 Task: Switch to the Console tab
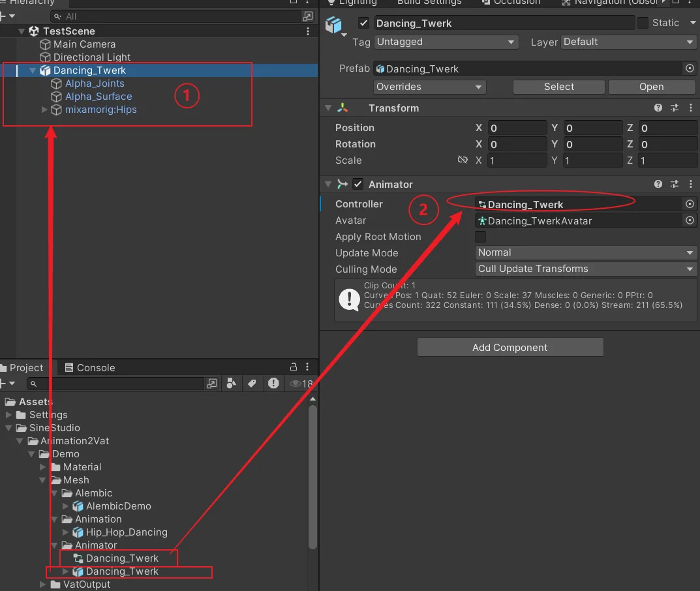[x=90, y=367]
